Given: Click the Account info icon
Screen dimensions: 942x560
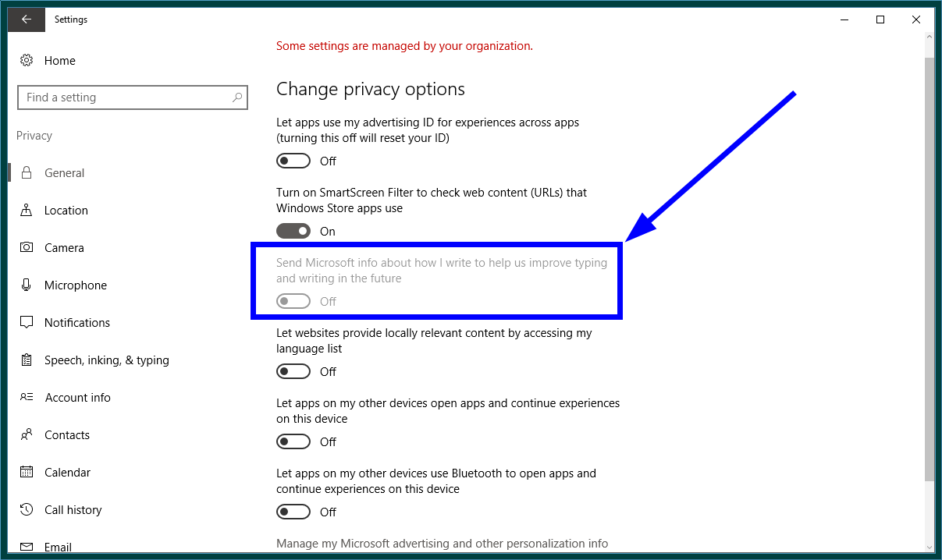Looking at the screenshot, I should (27, 397).
